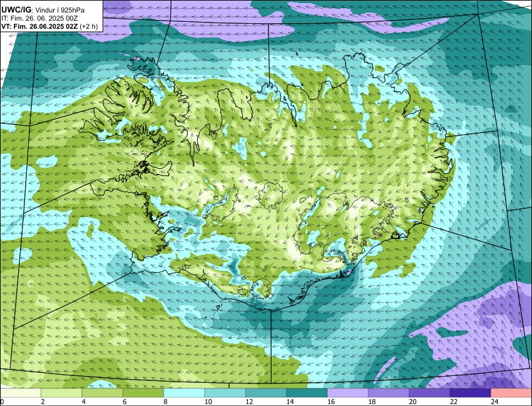This screenshot has height=406, width=532.
Task: Click the legend scale label "8"
Action: (x=165, y=402)
